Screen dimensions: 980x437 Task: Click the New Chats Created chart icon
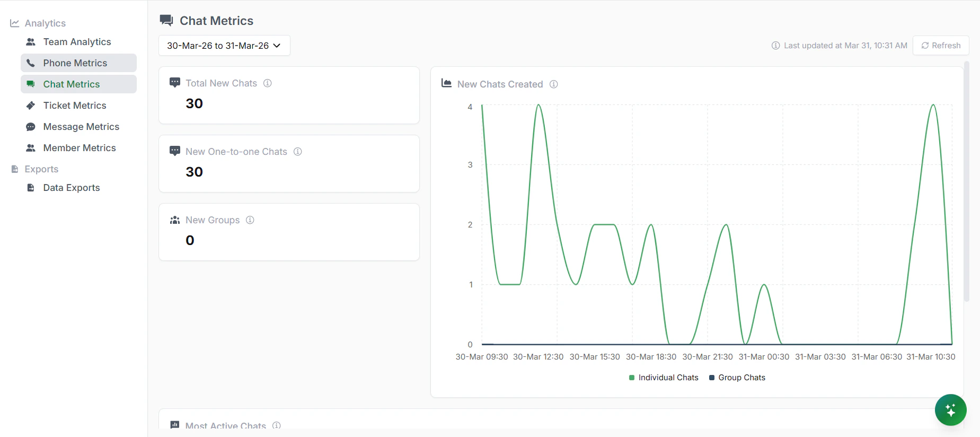447,83
